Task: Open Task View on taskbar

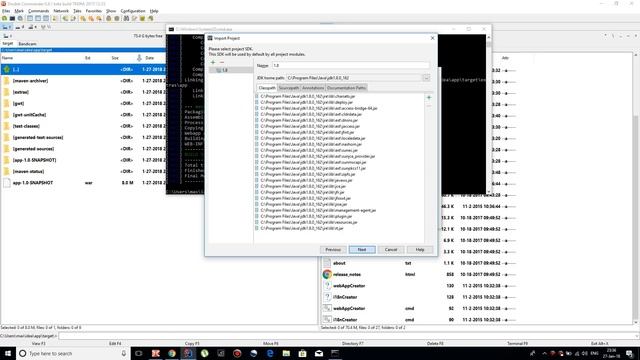Action: pos(139,353)
